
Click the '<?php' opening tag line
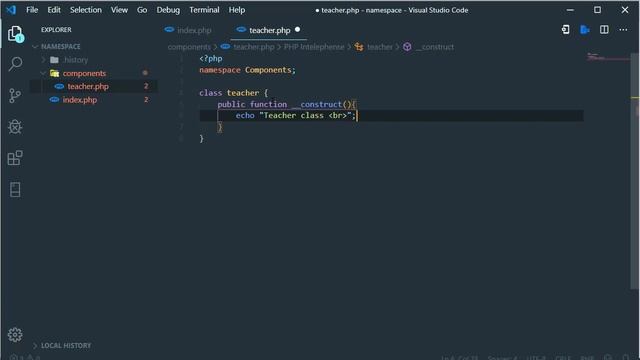click(211, 58)
